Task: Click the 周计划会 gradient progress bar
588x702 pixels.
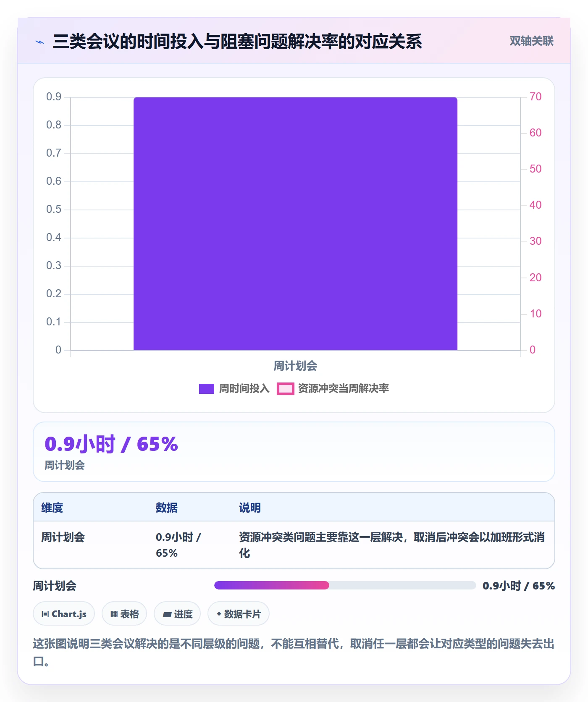Action: (345, 585)
